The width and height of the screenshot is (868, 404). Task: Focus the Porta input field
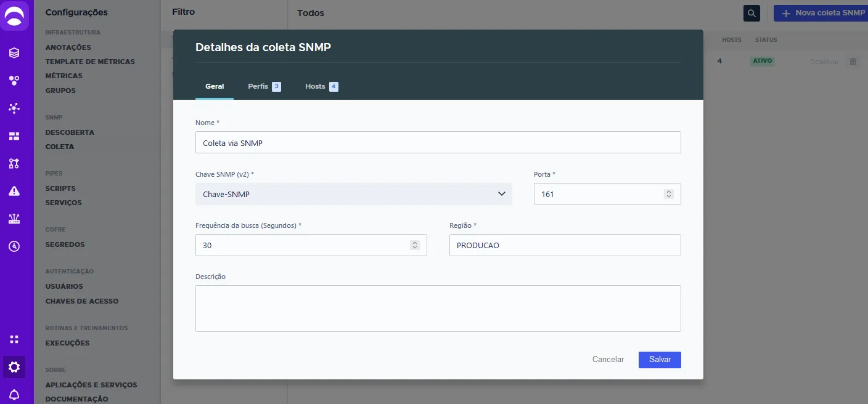point(607,194)
